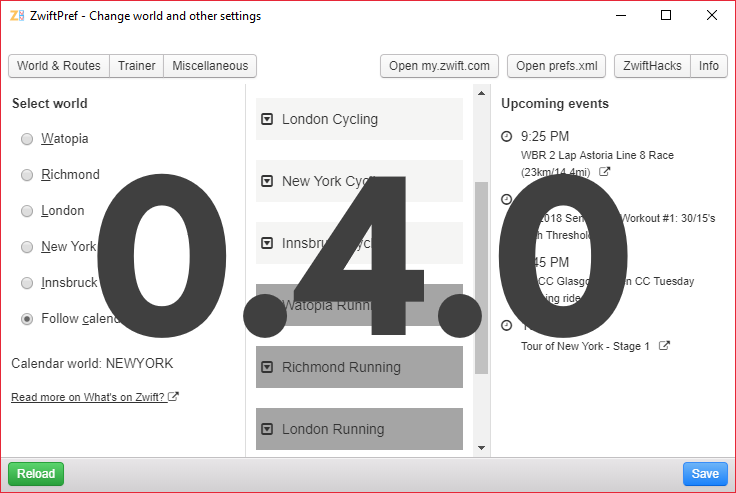
Task: Close the ZwiftPref window
Action: tap(712, 15)
